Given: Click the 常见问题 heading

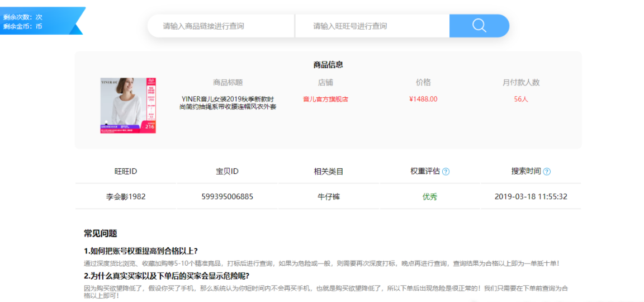Looking at the screenshot, I should [x=101, y=233].
